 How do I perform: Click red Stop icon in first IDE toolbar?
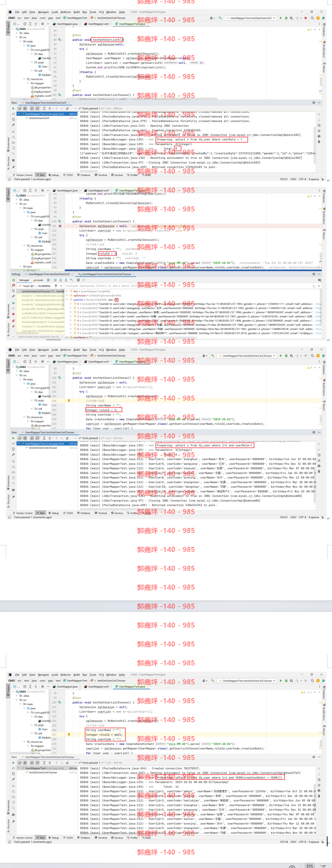306,18
